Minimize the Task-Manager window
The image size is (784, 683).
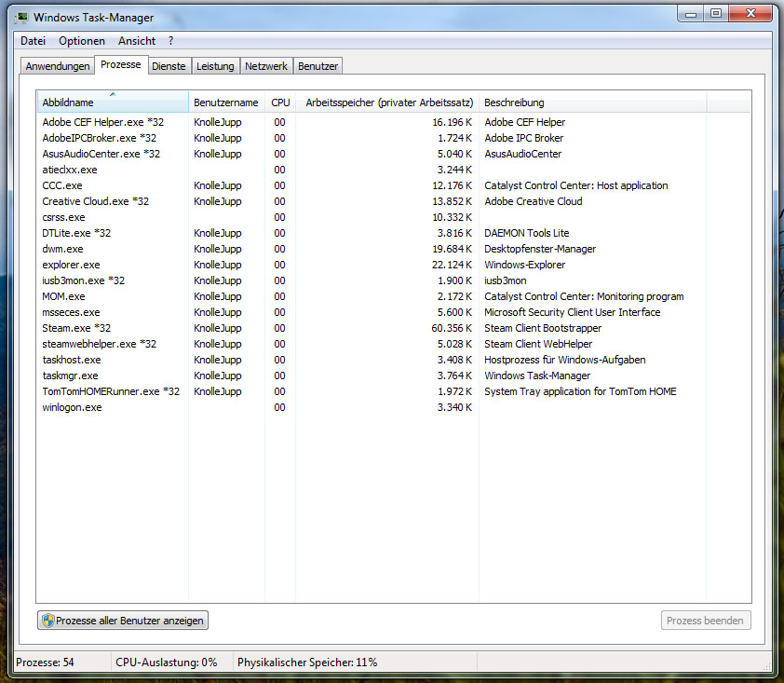pyautogui.click(x=691, y=13)
